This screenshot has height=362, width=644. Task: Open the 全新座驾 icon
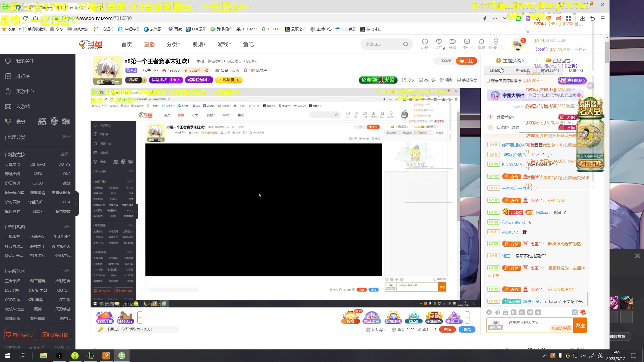click(x=434, y=317)
